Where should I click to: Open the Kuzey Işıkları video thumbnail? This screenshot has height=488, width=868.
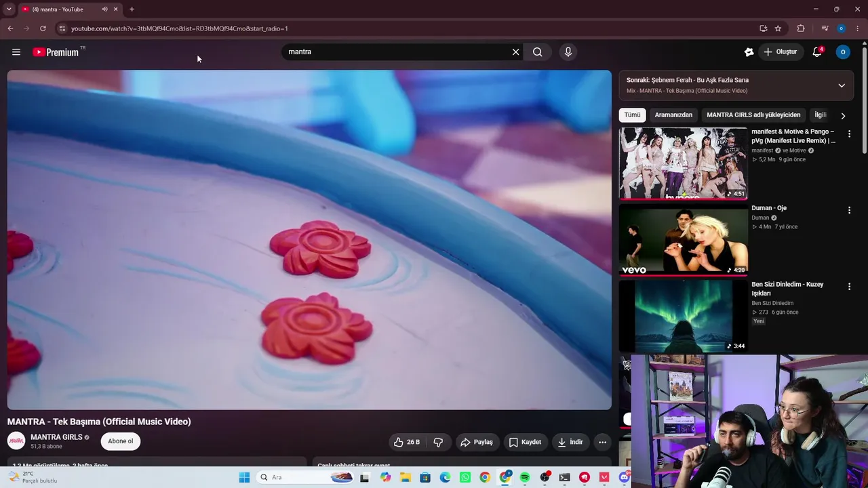click(683, 317)
